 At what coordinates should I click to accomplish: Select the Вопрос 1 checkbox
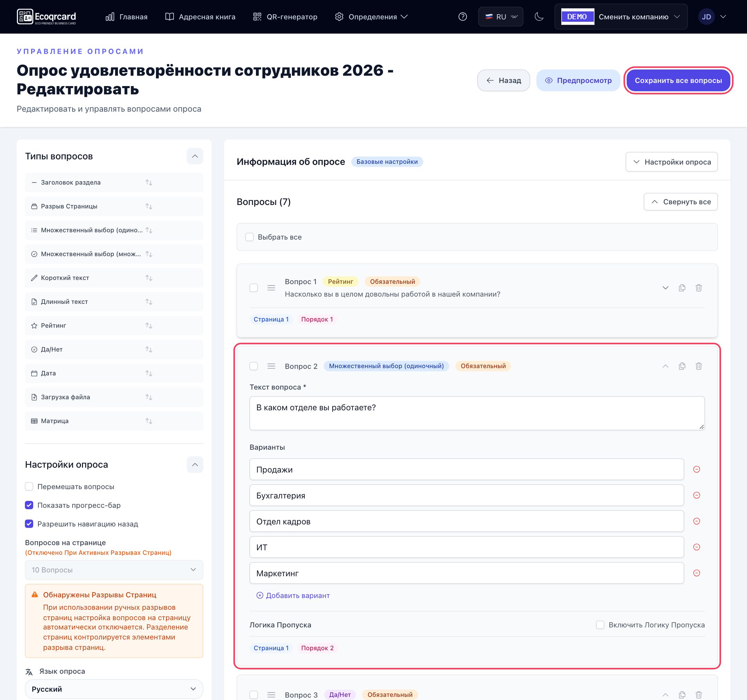[253, 288]
